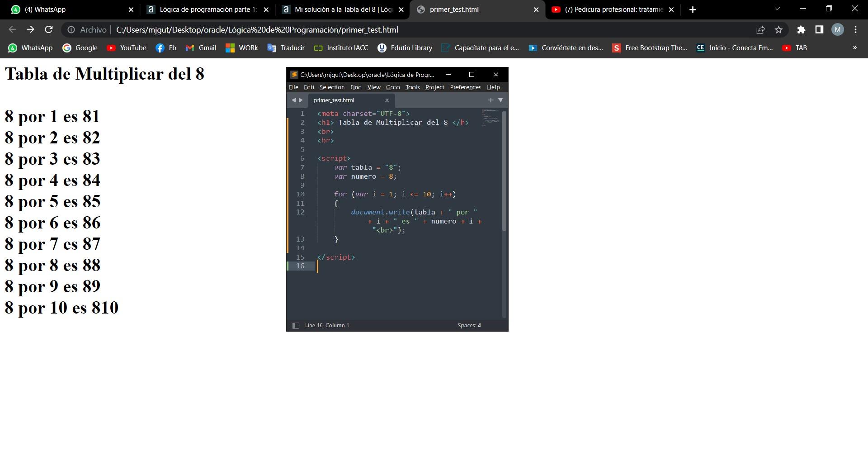
Task: Open the Google bookmark
Action: (x=80, y=48)
